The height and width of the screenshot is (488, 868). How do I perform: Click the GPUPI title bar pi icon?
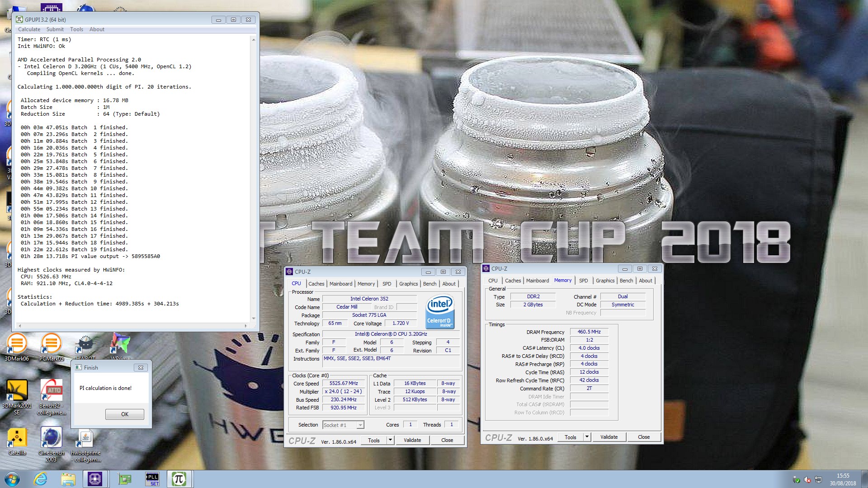pyautogui.click(x=19, y=19)
